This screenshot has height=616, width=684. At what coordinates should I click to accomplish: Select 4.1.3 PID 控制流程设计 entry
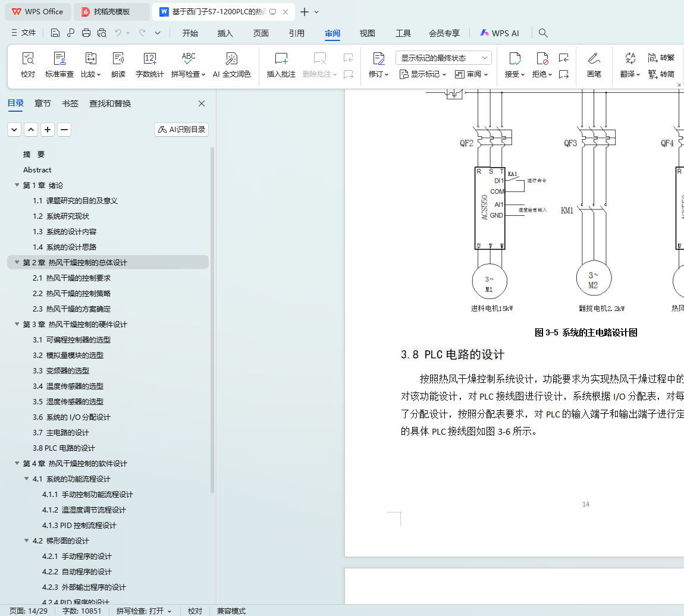pyautogui.click(x=79, y=525)
